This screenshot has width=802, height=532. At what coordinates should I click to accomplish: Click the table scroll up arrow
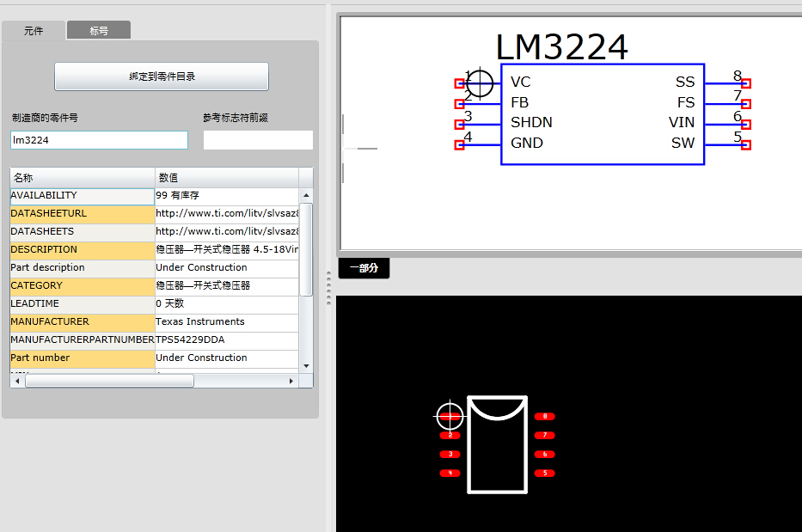[306, 195]
